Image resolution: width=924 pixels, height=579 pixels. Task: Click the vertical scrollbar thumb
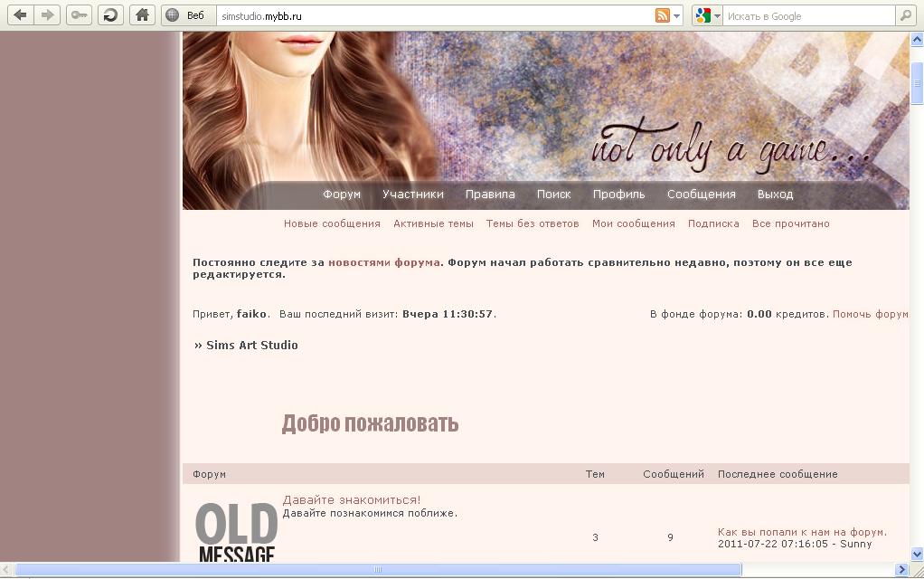pos(917,83)
